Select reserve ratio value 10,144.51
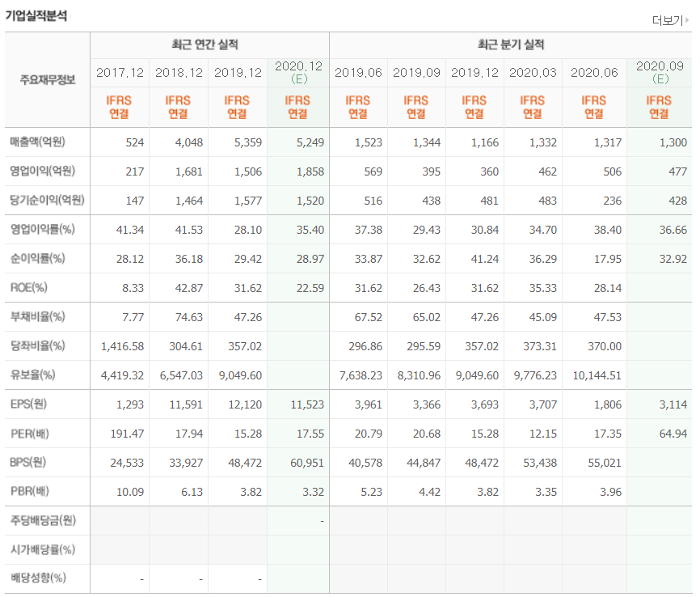 [x=597, y=375]
